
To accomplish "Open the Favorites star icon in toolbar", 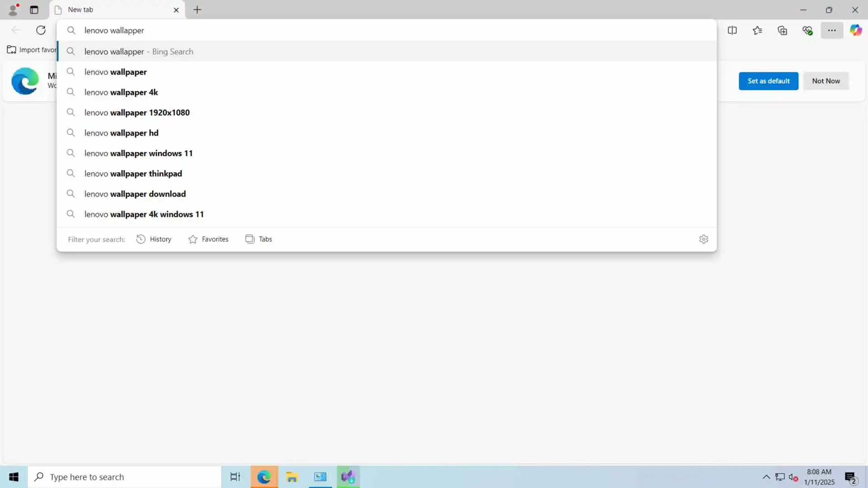I will coord(758,30).
